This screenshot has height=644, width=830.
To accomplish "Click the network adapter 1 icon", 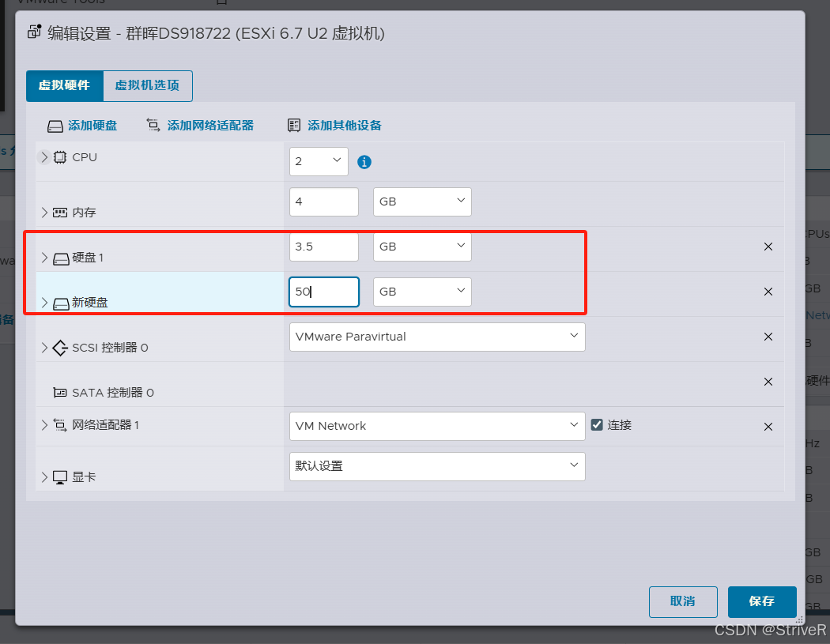I will [x=60, y=425].
